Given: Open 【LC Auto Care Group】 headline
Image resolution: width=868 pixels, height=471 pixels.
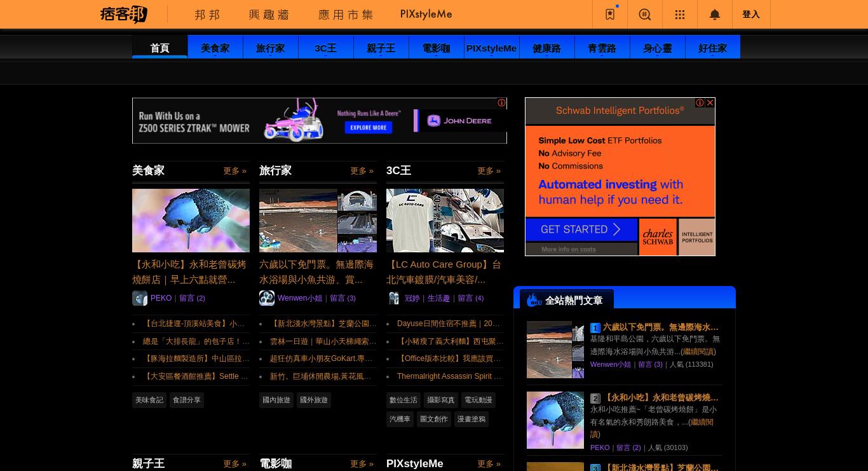Looking at the screenshot, I should click(444, 272).
